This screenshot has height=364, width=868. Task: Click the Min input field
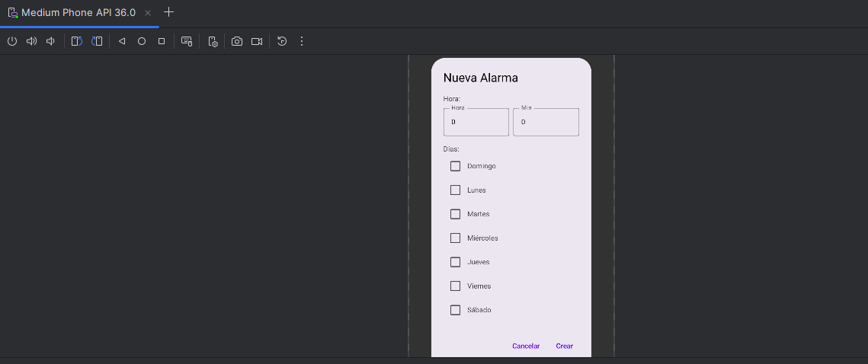(546, 123)
